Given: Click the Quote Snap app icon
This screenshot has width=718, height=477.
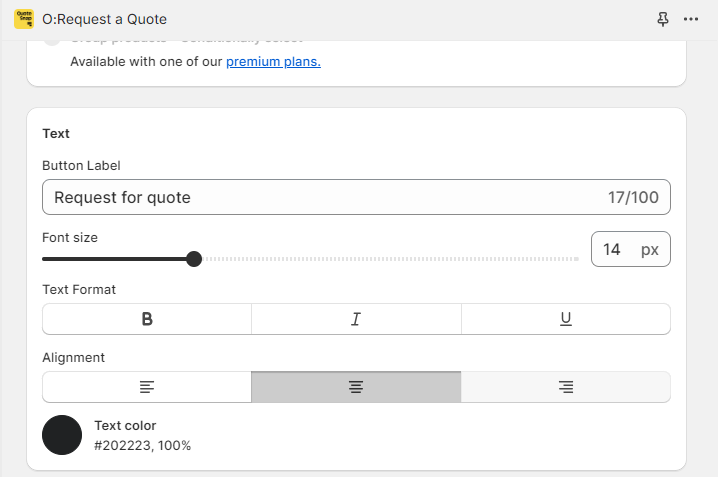Looking at the screenshot, I should click(23, 19).
